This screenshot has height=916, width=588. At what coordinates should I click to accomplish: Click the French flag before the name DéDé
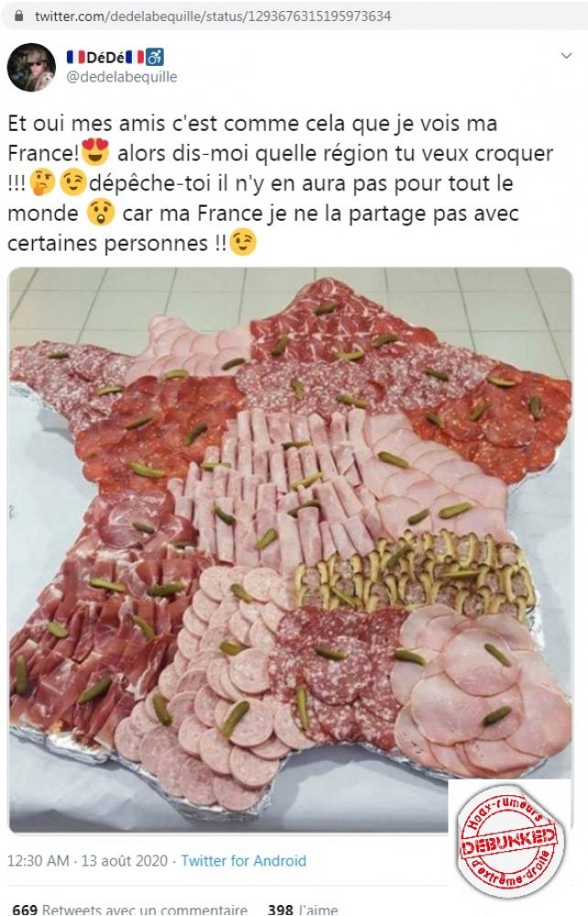tap(75, 57)
